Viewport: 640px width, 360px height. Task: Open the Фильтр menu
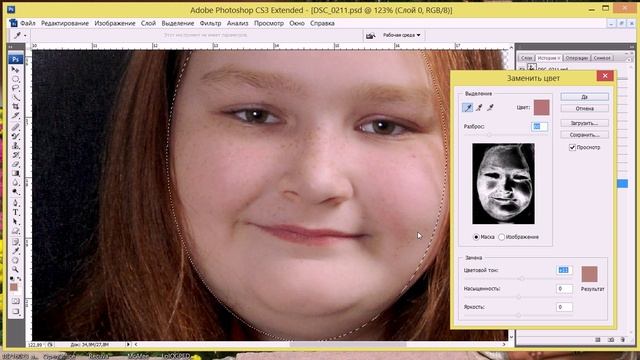click(210, 23)
